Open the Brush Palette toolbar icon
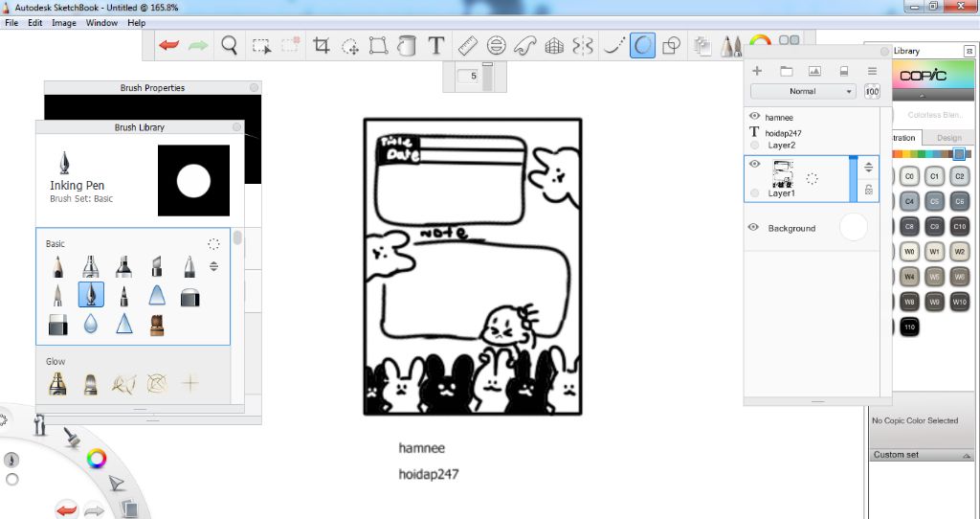This screenshot has width=980, height=519. (730, 46)
